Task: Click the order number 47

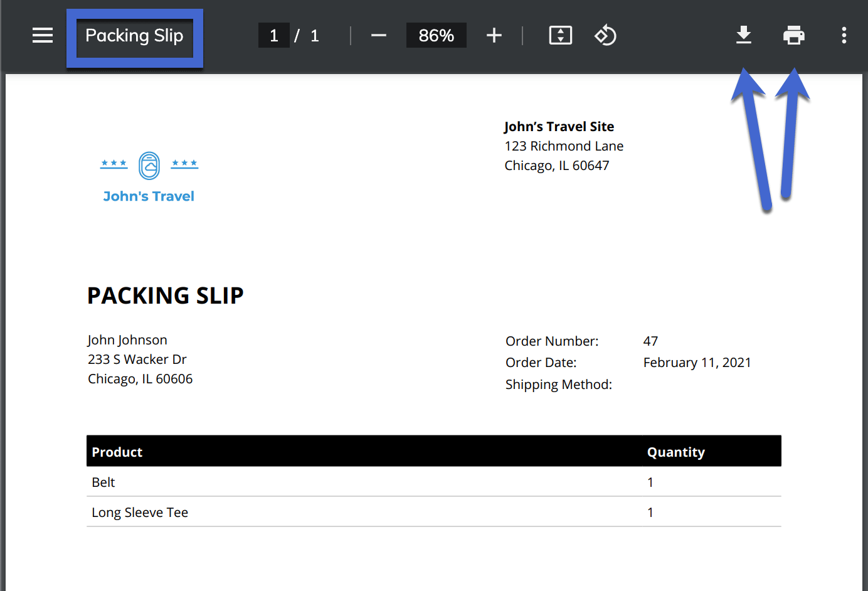Action: pyautogui.click(x=650, y=341)
